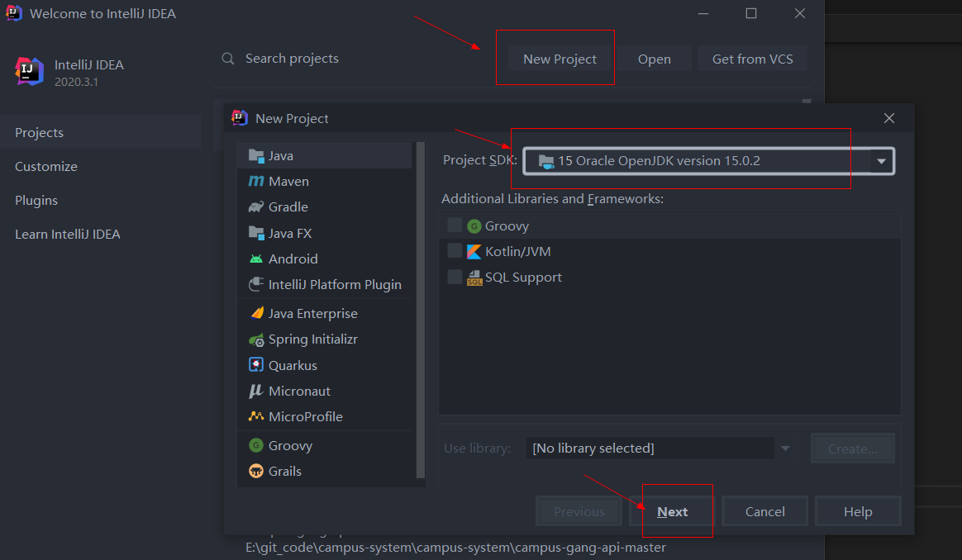Select 'MicroProfile' project type label
This screenshot has height=560, width=962.
(306, 416)
